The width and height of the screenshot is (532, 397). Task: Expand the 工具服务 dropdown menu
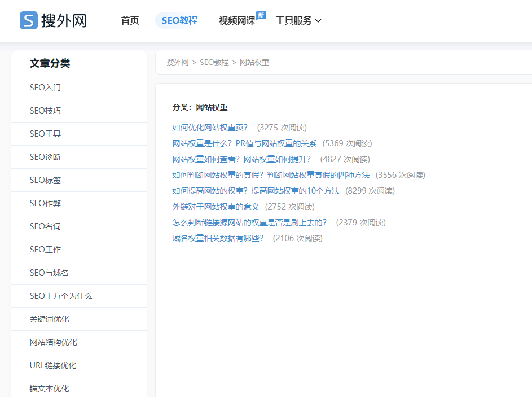(298, 21)
